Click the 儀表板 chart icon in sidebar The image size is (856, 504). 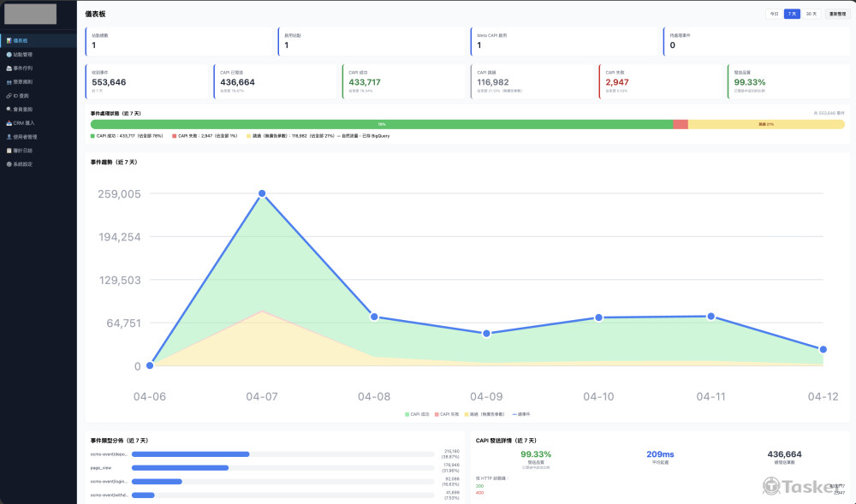click(9, 40)
